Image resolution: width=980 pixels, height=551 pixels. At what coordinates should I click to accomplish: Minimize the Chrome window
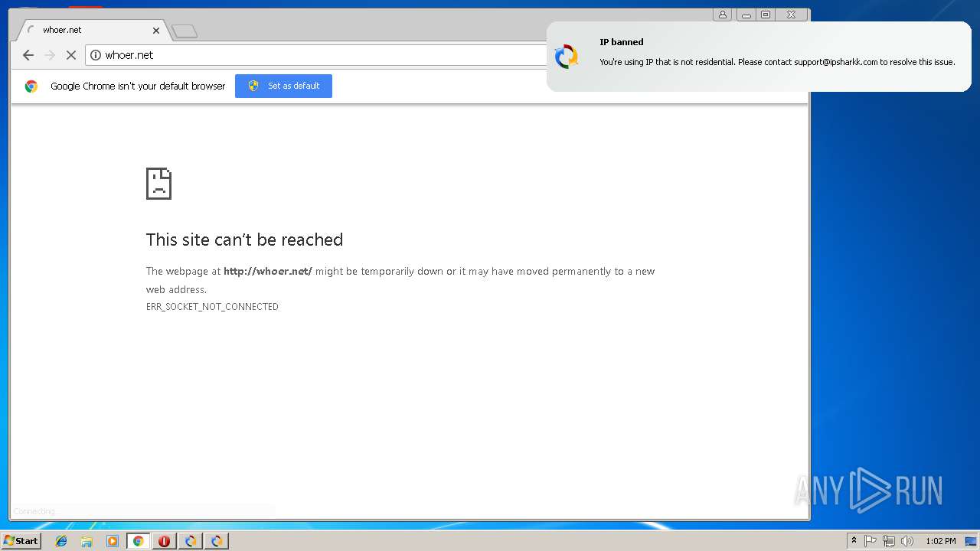[x=746, y=15]
